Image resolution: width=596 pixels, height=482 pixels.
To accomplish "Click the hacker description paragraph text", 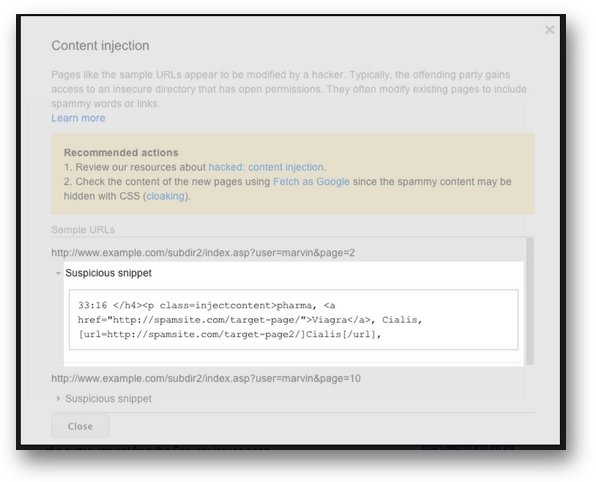I will point(289,89).
